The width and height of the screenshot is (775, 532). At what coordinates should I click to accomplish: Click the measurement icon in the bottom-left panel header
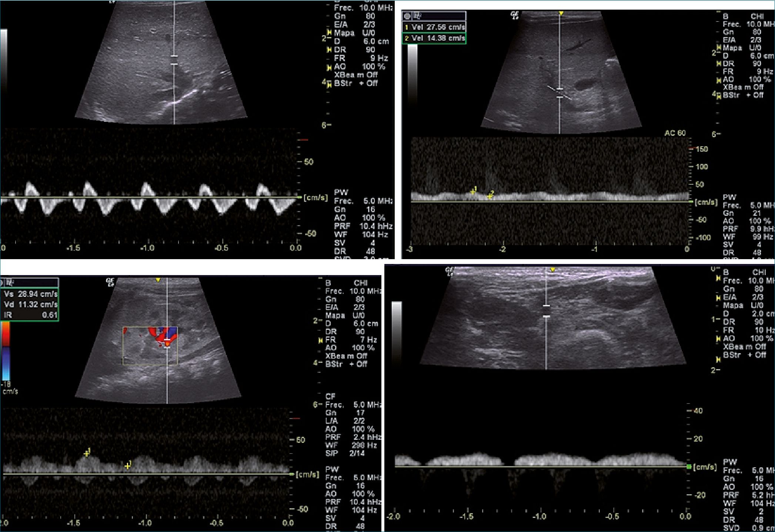[9, 283]
